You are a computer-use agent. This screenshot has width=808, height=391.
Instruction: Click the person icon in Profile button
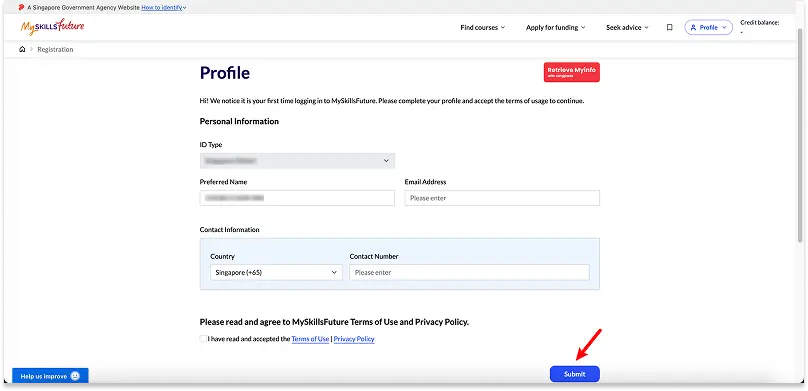point(693,27)
